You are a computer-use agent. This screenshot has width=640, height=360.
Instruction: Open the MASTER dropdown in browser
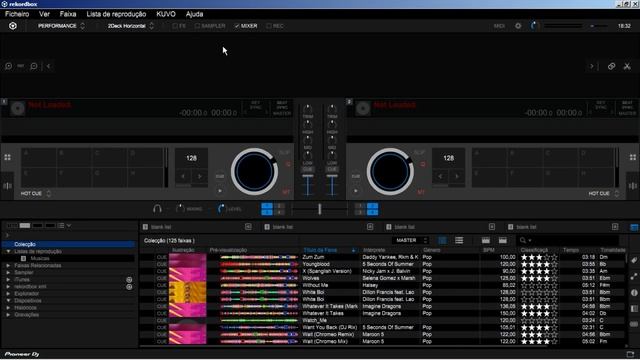click(x=411, y=240)
